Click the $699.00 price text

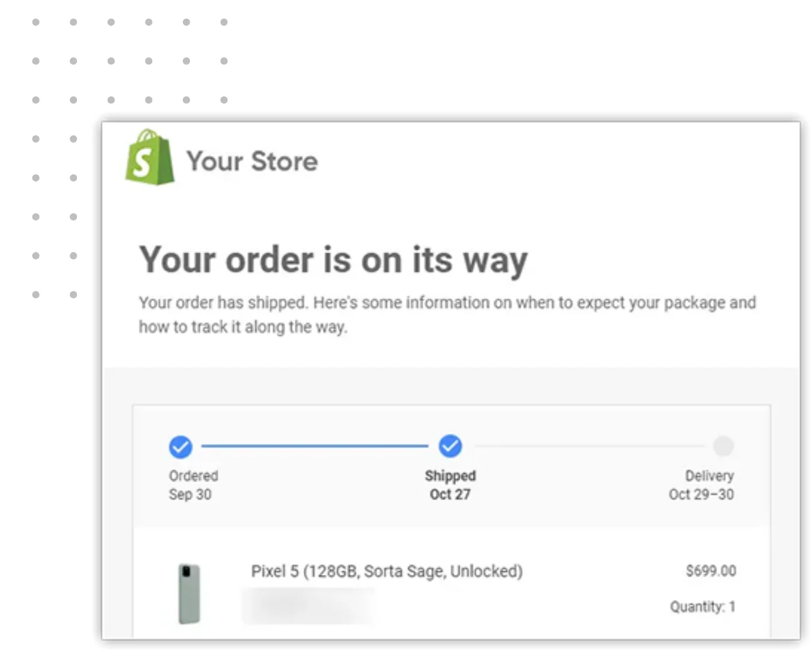[x=711, y=571]
